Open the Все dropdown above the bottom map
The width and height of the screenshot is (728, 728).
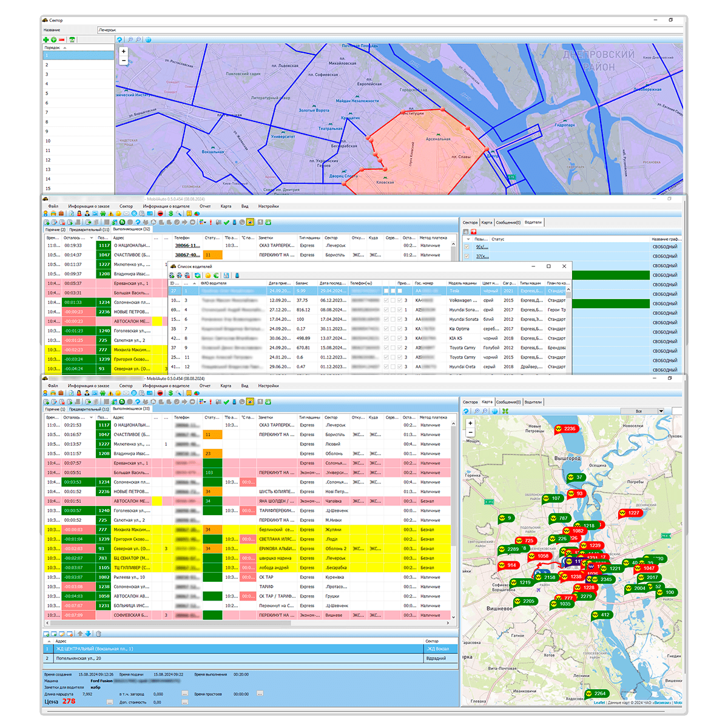(642, 411)
